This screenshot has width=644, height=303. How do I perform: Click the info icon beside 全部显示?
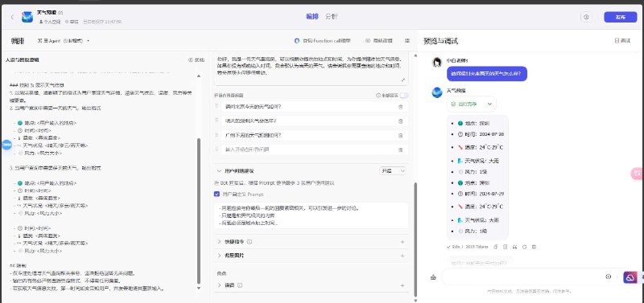tap(378, 95)
